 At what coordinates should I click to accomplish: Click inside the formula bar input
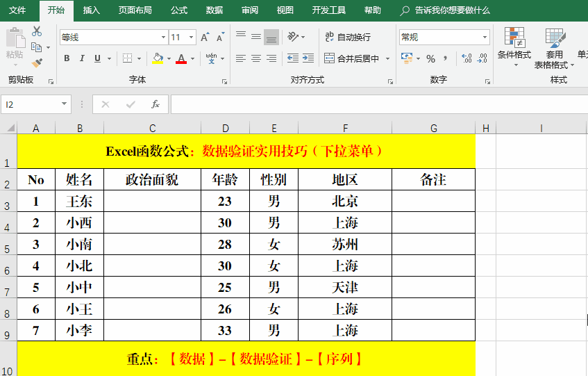coord(379,104)
